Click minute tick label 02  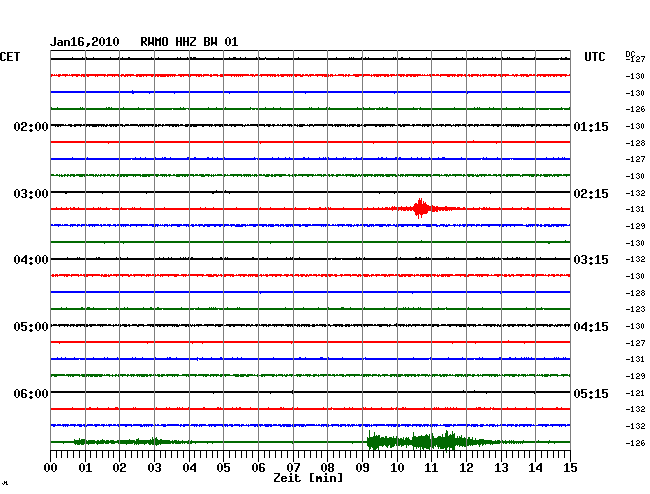(x=119, y=467)
